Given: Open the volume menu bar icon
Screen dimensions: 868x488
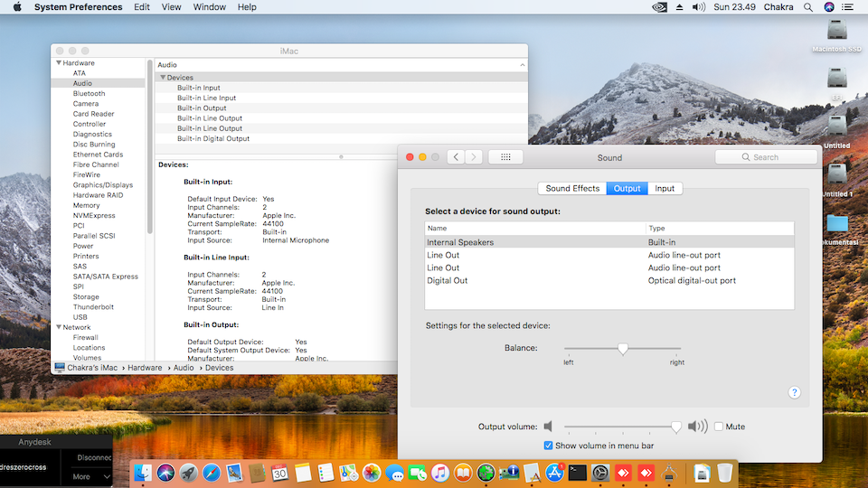Looking at the screenshot, I should coord(699,7).
